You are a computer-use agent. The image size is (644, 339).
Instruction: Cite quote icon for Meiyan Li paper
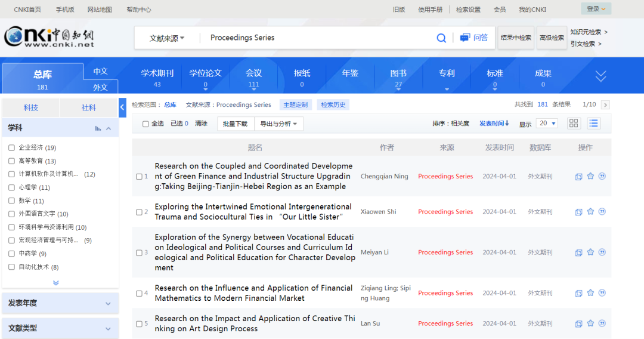pos(602,252)
